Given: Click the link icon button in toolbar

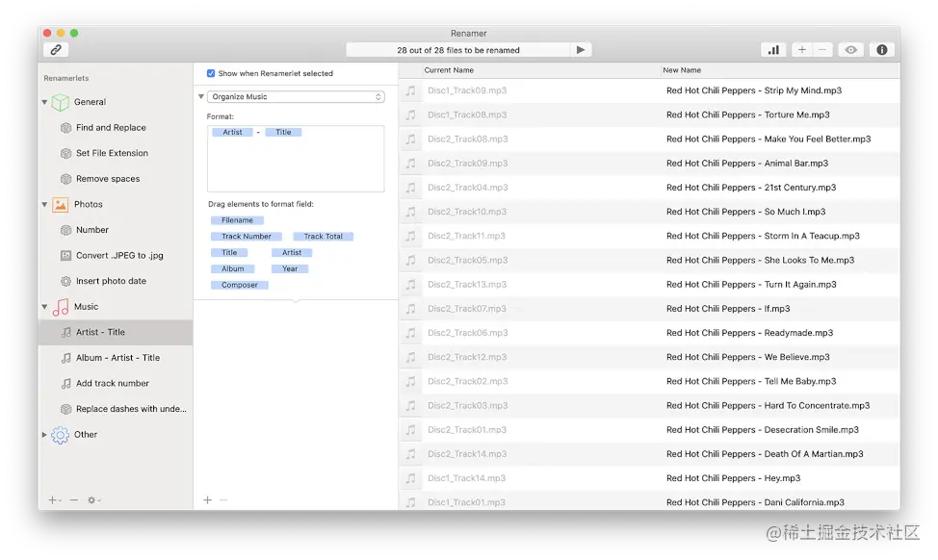Looking at the screenshot, I should click(56, 50).
